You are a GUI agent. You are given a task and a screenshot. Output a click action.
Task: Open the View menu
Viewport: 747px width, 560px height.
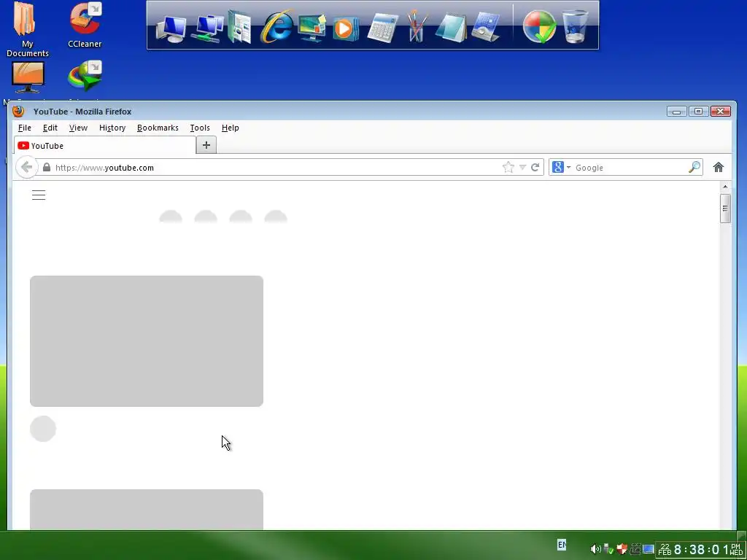[78, 128]
